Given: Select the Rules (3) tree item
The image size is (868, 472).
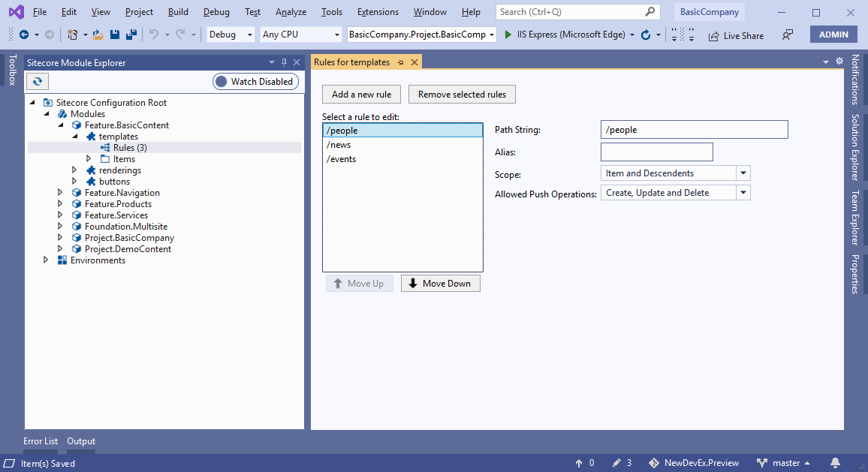Looking at the screenshot, I should 130,148.
